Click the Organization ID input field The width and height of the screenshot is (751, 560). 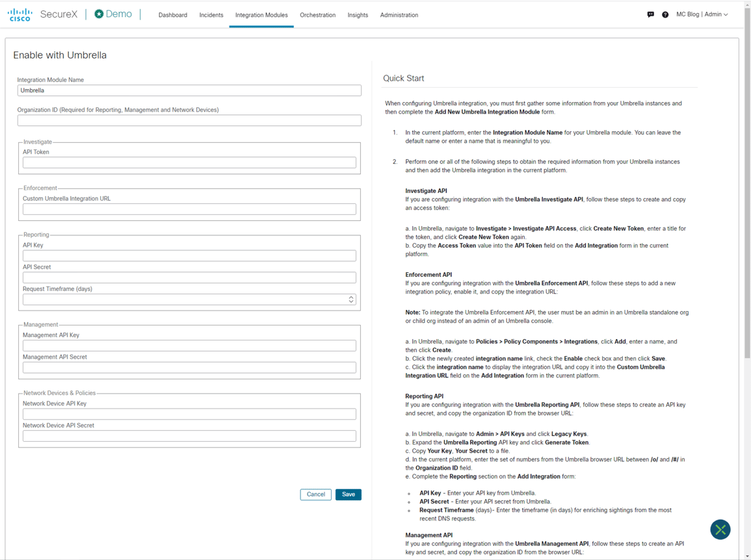[189, 120]
